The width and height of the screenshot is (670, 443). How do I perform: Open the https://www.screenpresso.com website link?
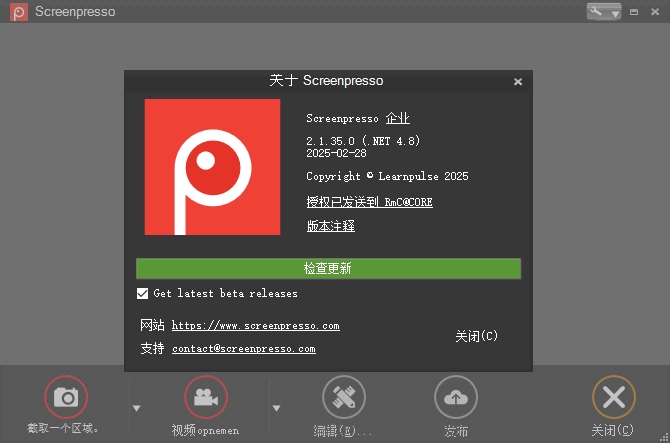point(256,326)
